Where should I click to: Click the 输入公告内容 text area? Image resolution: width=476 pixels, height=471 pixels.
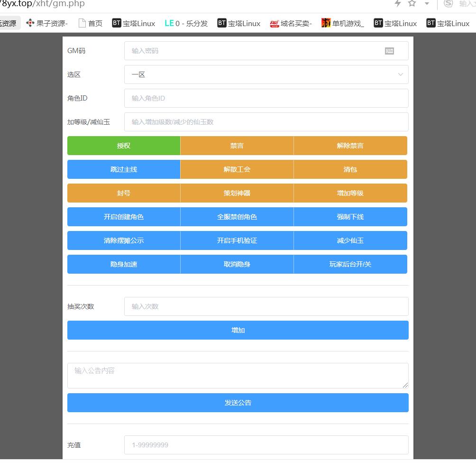238,376
